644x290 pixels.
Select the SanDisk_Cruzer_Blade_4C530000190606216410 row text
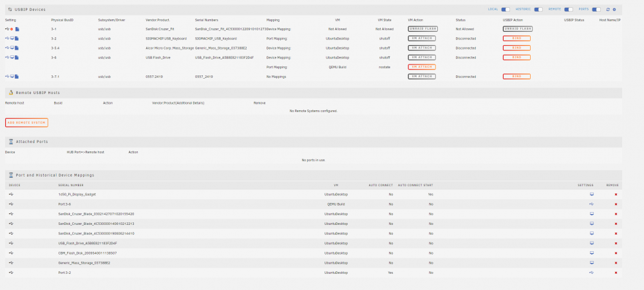96,234
